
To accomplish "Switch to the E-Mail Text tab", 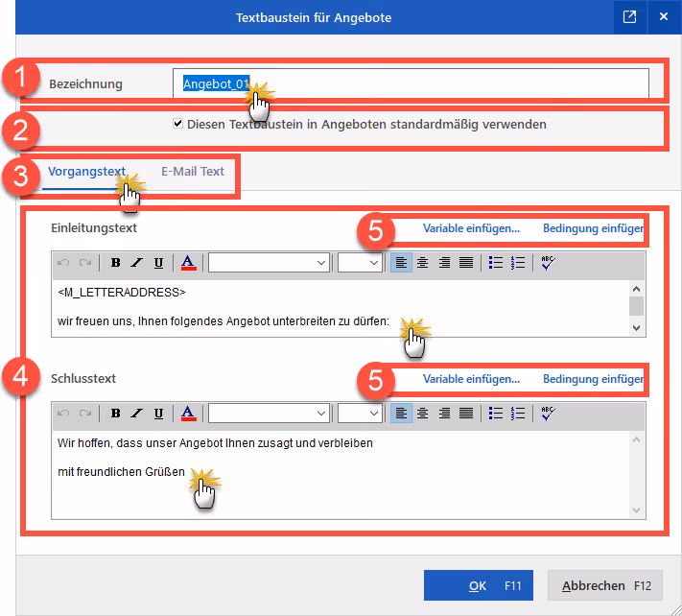I will (193, 172).
